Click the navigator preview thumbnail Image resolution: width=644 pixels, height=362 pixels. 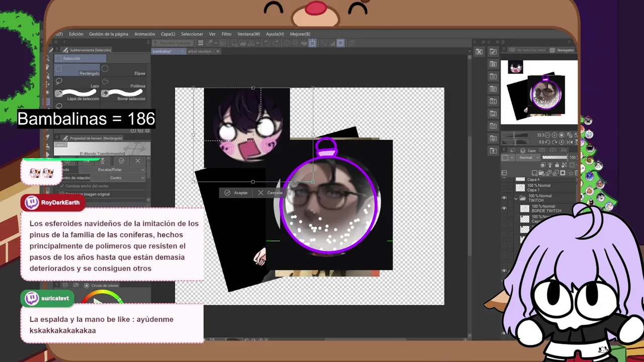(x=539, y=92)
